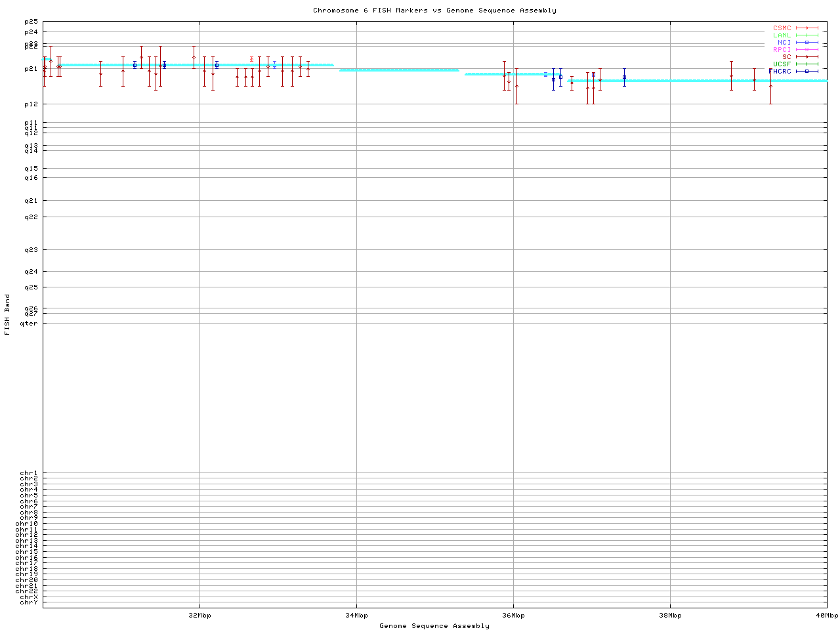Select the qter y-axis band label

[x=29, y=323]
